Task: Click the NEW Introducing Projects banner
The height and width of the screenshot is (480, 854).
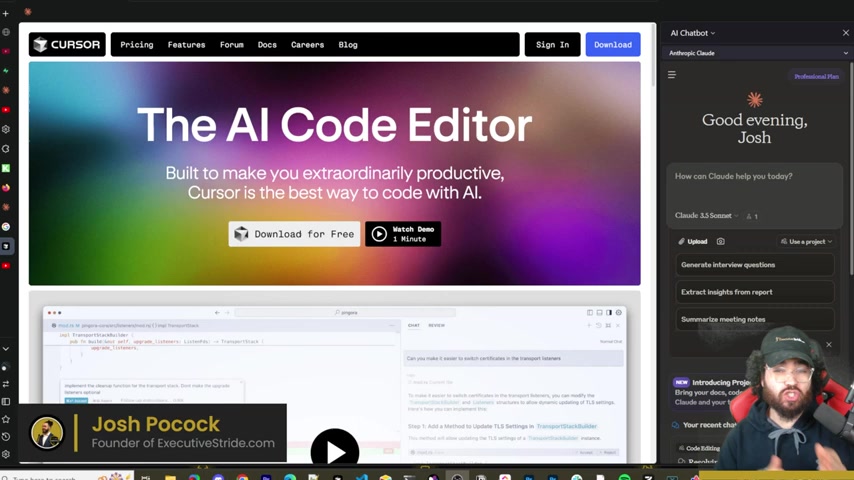Action: click(711, 392)
